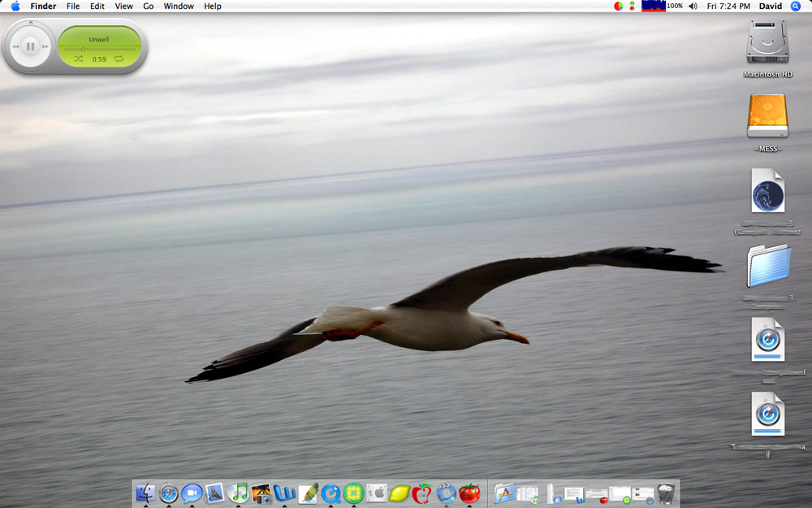Viewport: 812px width, 508px height.
Task: Open the Window menu
Action: tap(179, 7)
